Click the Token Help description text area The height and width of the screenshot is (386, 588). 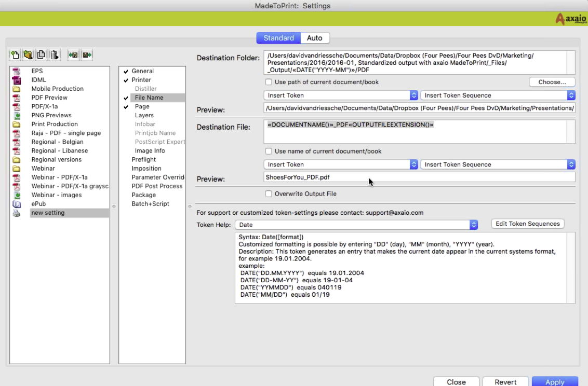pyautogui.click(x=405, y=268)
